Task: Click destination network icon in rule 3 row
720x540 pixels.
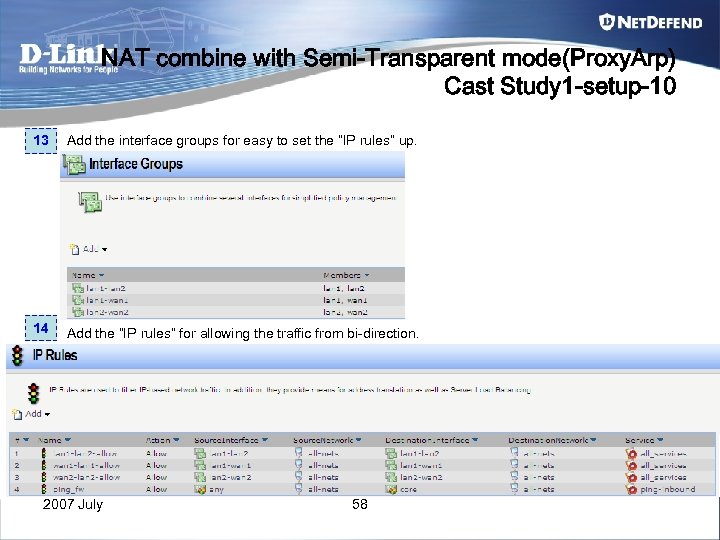Action: coord(514,477)
